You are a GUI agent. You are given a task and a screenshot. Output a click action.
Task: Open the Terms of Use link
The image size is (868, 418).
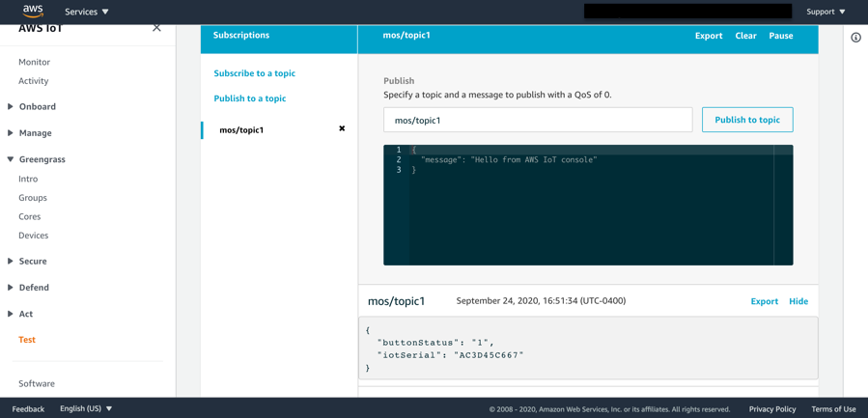click(x=833, y=409)
